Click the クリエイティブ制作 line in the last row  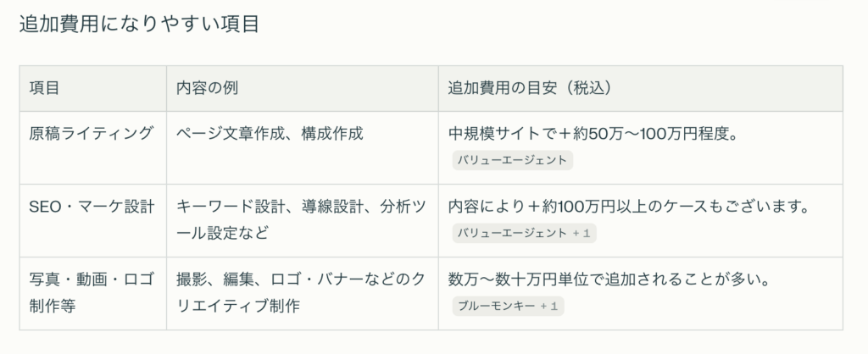pos(237,305)
